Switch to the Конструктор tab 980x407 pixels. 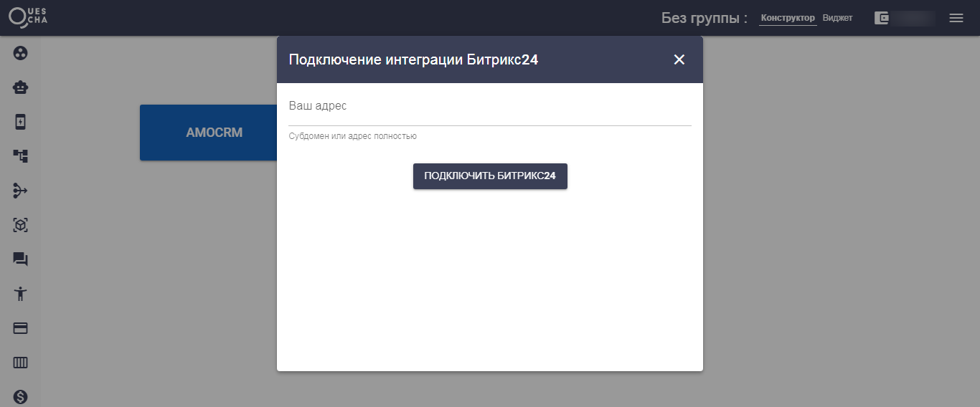(x=788, y=18)
